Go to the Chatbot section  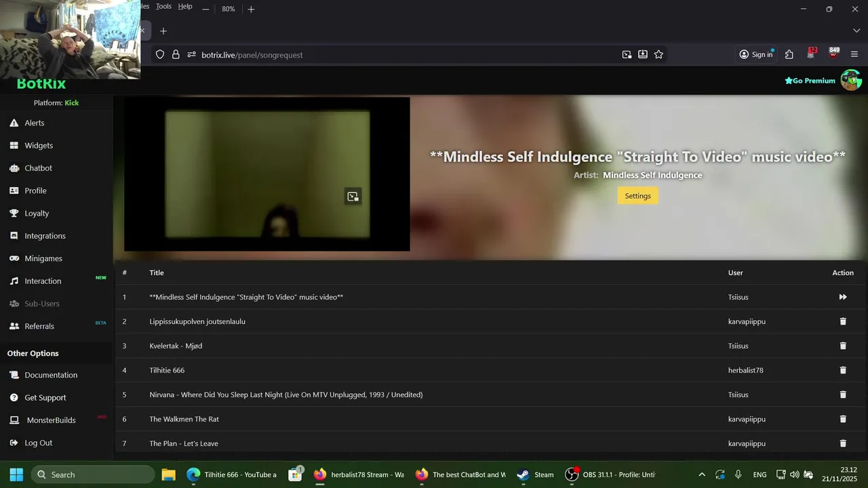click(x=38, y=168)
